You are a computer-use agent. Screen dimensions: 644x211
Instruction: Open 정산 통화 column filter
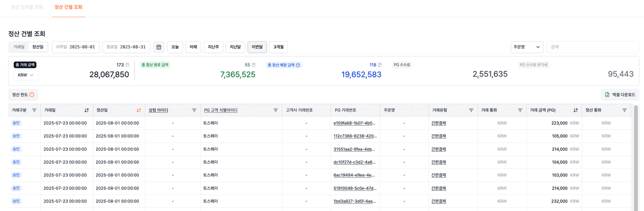tap(624, 110)
